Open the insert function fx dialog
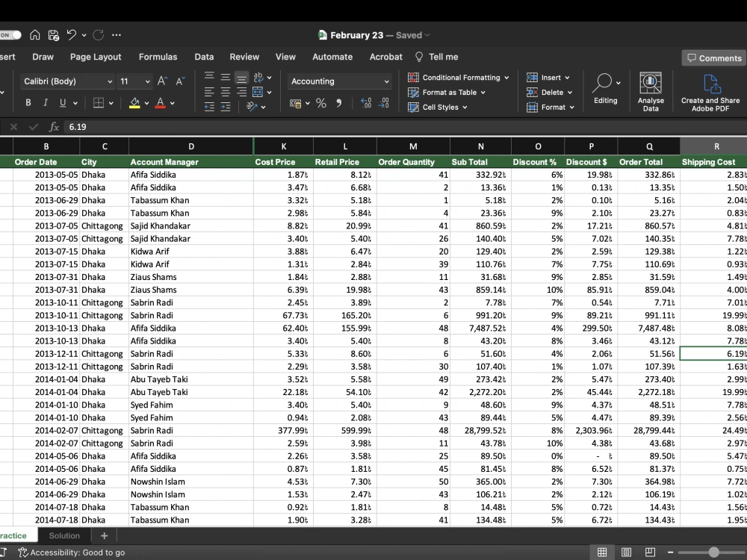This screenshot has width=747, height=560. point(54,127)
